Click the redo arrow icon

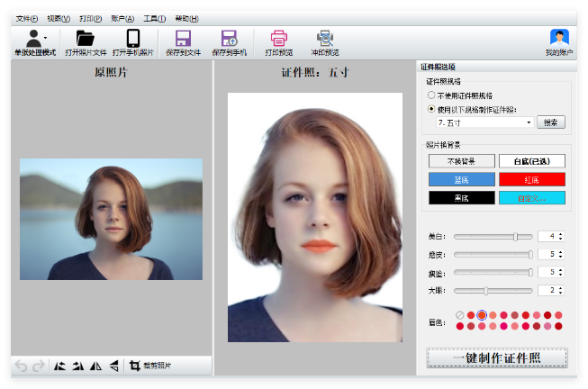pos(38,366)
